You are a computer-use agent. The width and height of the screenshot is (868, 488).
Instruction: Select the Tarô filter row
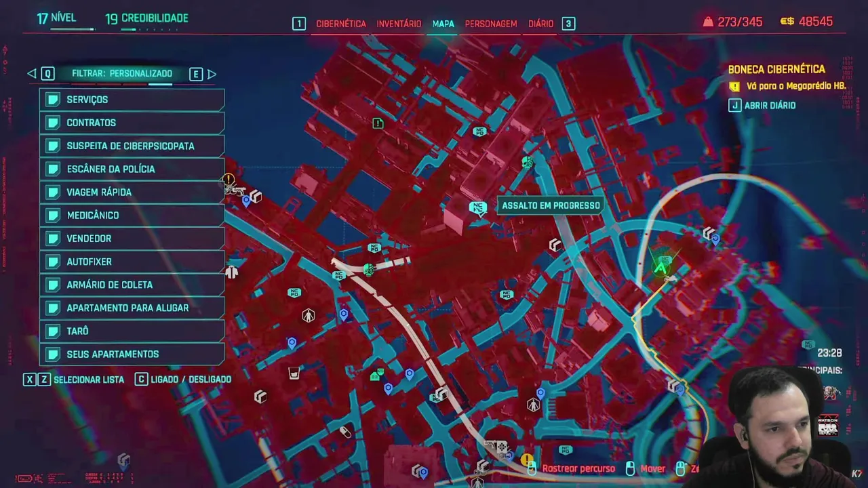[x=132, y=331]
